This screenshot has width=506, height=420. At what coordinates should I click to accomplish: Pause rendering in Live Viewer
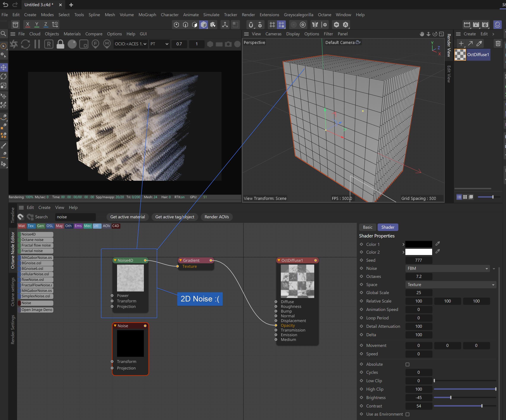coord(37,44)
